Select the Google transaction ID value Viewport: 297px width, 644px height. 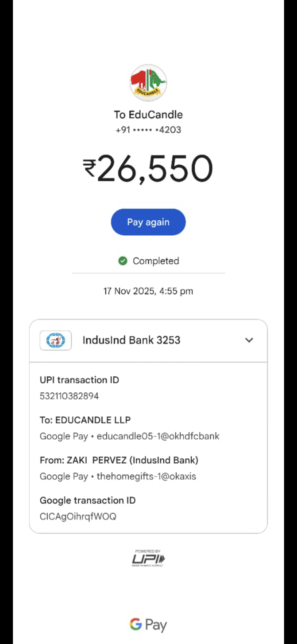78,516
